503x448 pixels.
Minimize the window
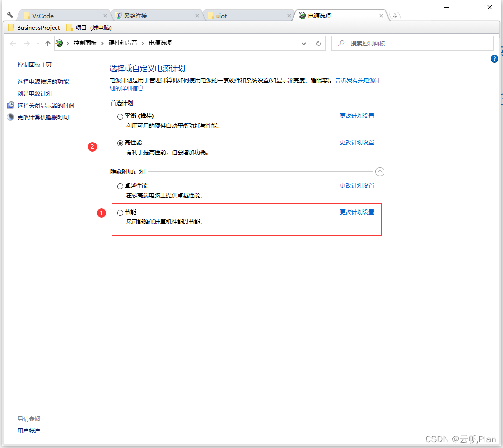pos(447,7)
